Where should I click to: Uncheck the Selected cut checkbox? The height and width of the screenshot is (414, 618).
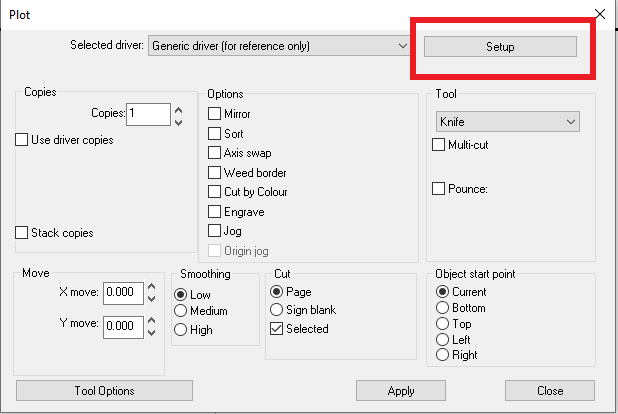277,329
